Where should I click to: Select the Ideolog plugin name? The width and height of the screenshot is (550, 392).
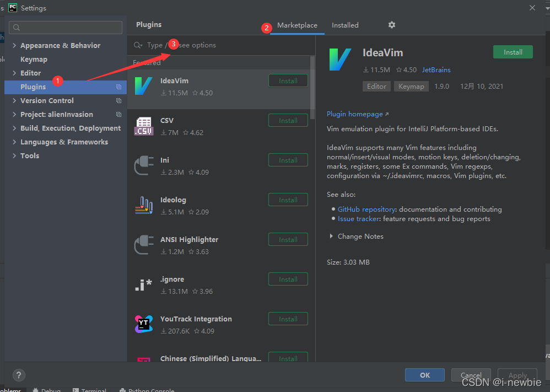pos(173,200)
